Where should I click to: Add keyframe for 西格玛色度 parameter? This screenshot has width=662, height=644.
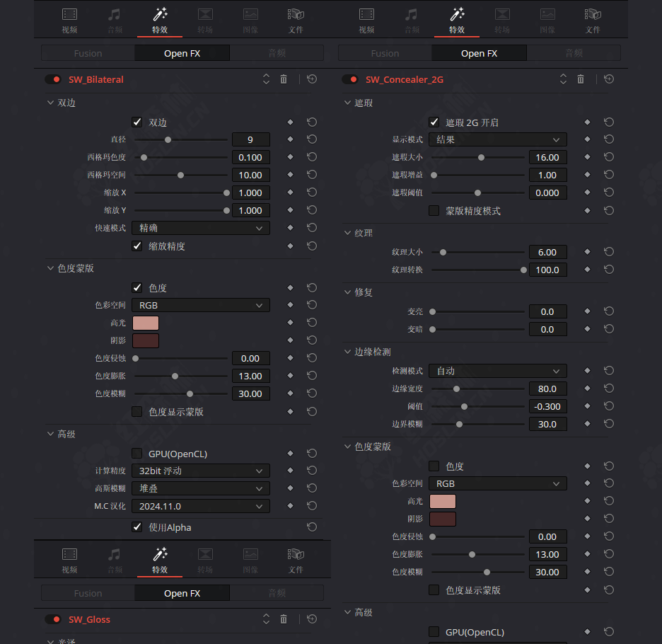pos(290,157)
